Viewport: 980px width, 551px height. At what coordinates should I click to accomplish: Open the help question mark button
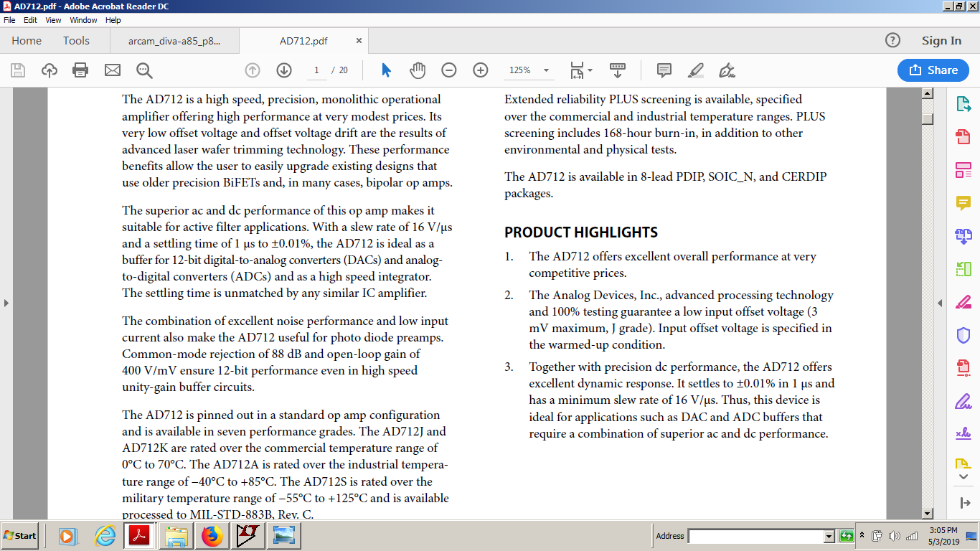(892, 40)
